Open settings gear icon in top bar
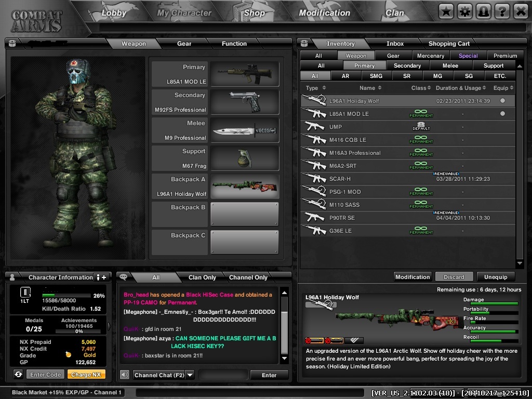Viewport: 532px width, 399px height. click(465, 11)
